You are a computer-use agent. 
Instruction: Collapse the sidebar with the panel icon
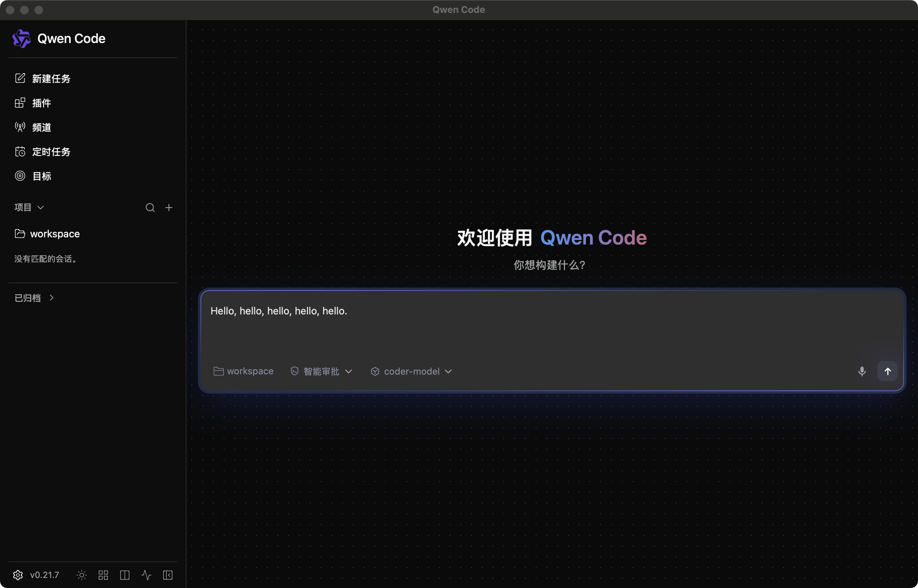coord(168,575)
